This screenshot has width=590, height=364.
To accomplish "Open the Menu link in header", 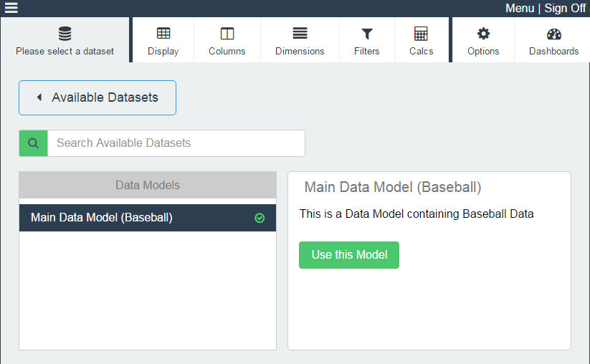I will (520, 8).
